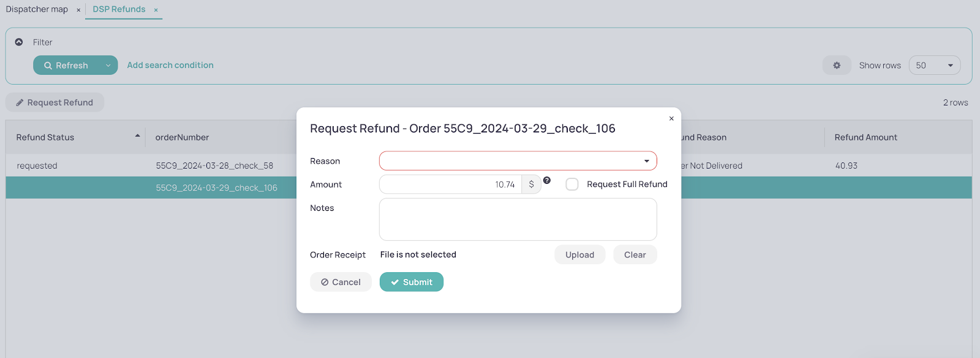Expand the Show rows 50 dropdown
This screenshot has height=358, width=980.
935,66
